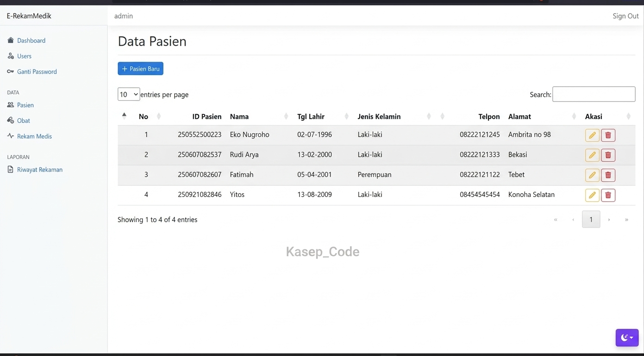644x356 pixels.
Task: Click the trash icon for Fatimah
Action: pos(608,175)
